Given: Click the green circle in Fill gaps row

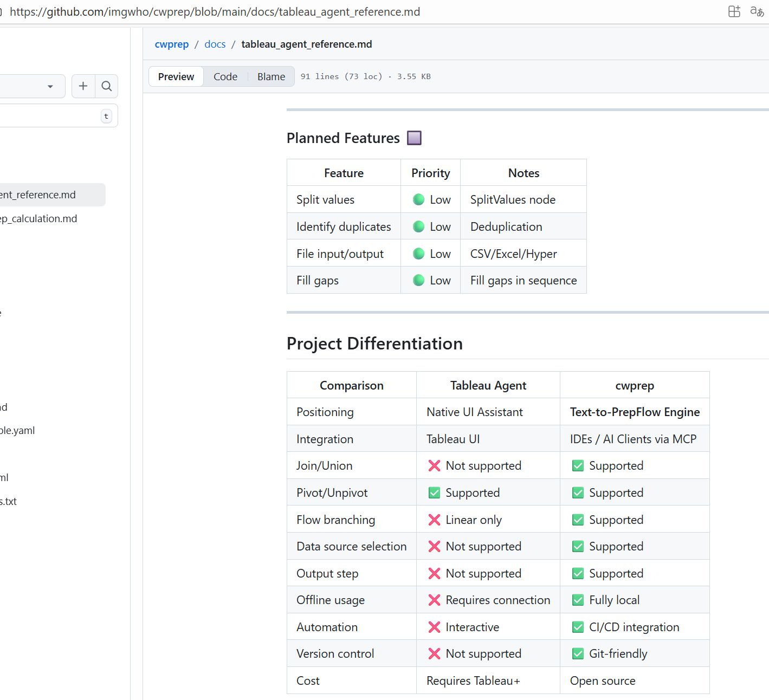Looking at the screenshot, I should click(x=419, y=280).
